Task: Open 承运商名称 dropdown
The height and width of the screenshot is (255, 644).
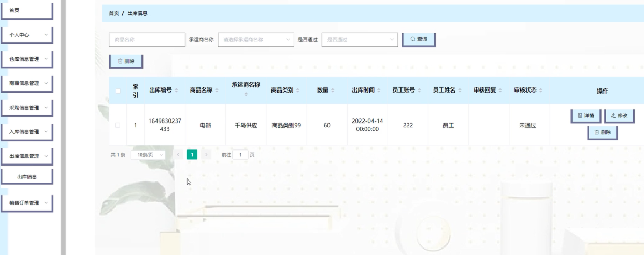Action: click(x=256, y=39)
